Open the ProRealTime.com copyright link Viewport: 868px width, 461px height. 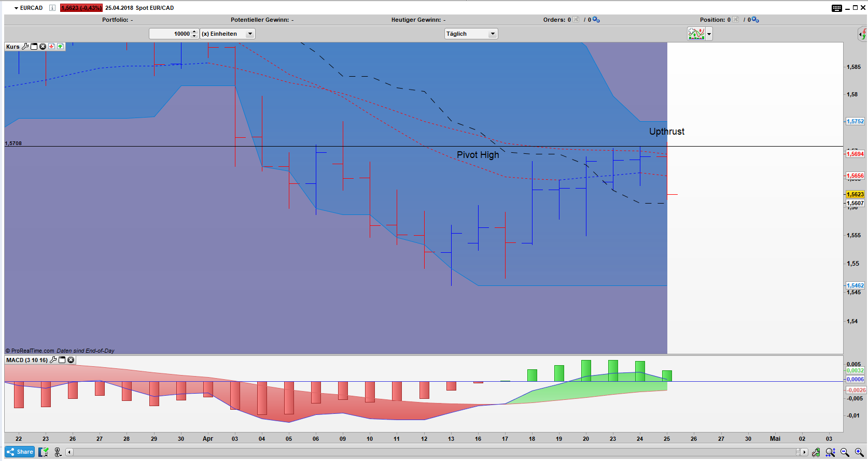pos(30,351)
